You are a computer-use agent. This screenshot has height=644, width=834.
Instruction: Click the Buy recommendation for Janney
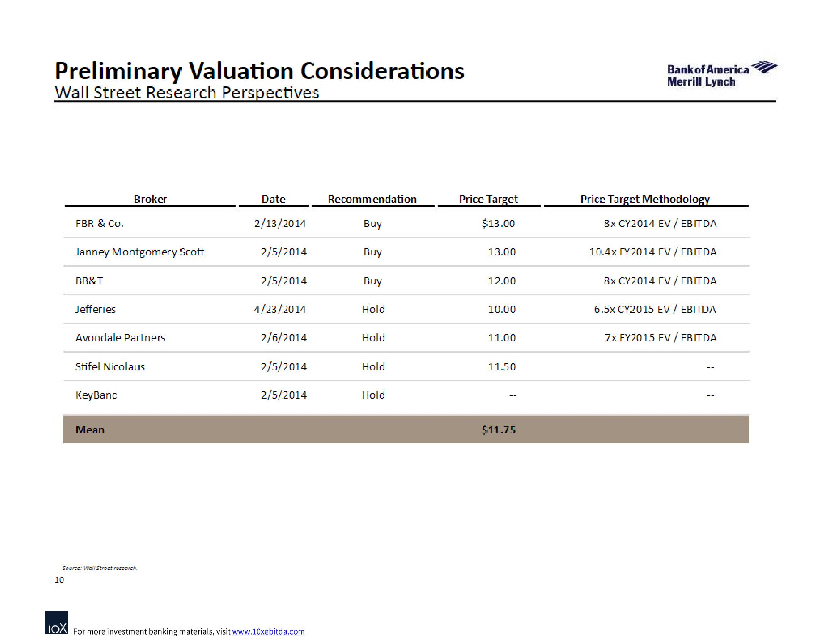point(372,252)
